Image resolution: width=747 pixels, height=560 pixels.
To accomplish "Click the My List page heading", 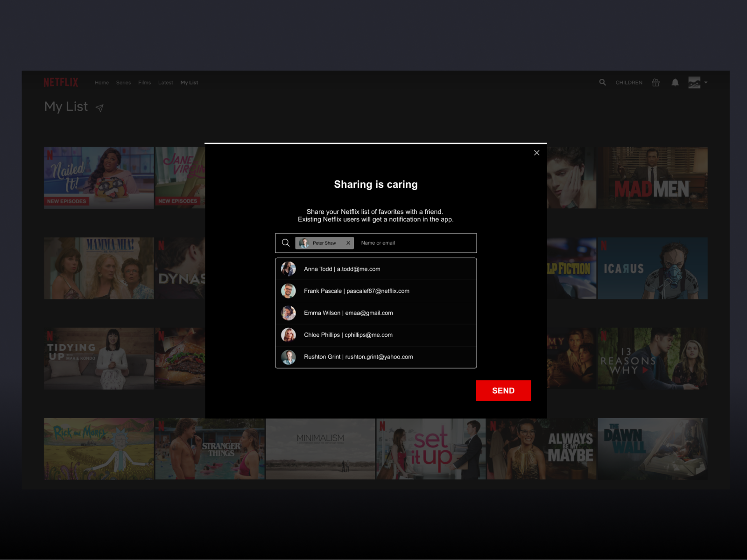I will point(66,107).
